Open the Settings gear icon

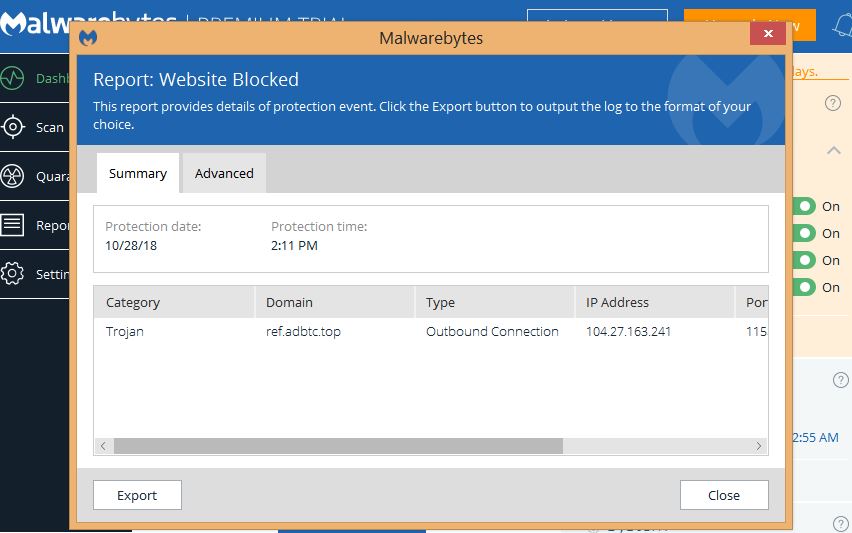(x=12, y=274)
